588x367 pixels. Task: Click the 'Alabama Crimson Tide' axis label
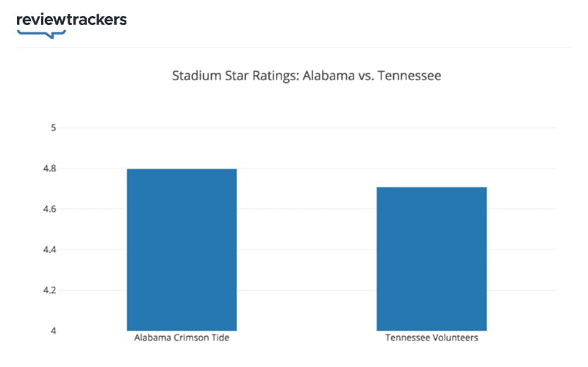[x=182, y=338]
